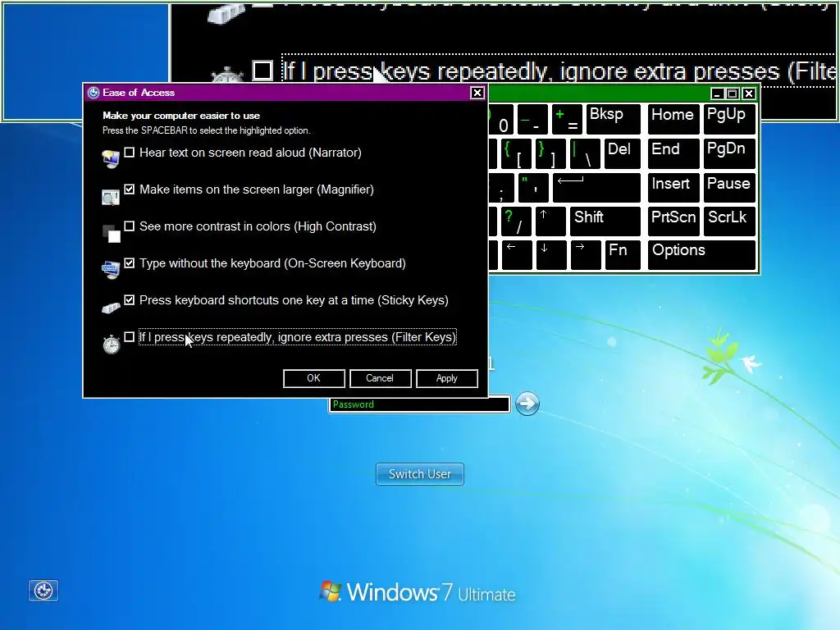Click the right arrow key on On-Screen Keyboard
The image size is (840, 630).
point(586,255)
